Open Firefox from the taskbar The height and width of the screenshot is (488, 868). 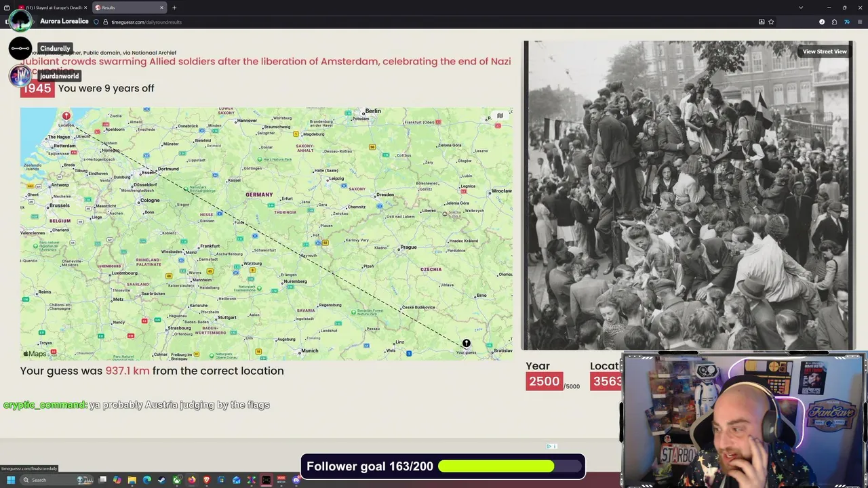click(192, 480)
